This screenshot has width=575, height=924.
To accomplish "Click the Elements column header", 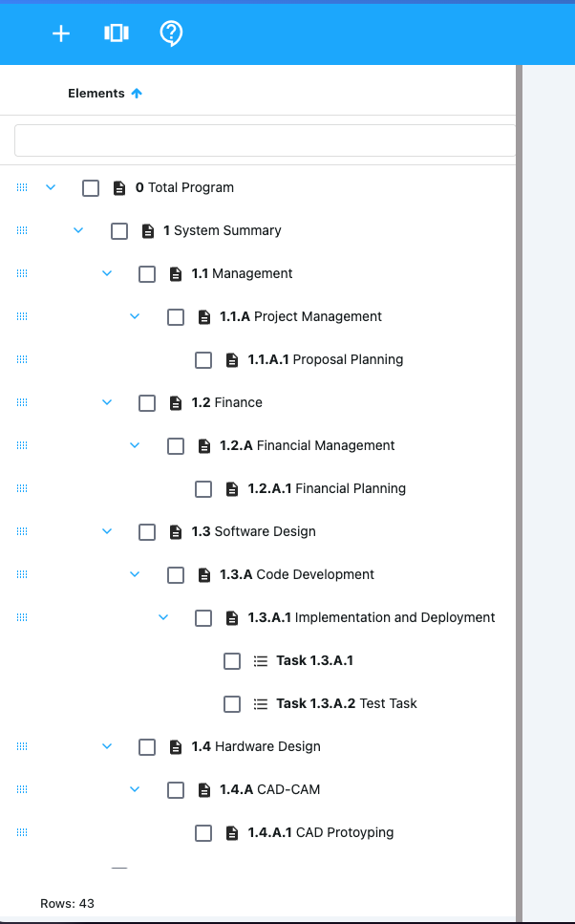I will tap(96, 94).
